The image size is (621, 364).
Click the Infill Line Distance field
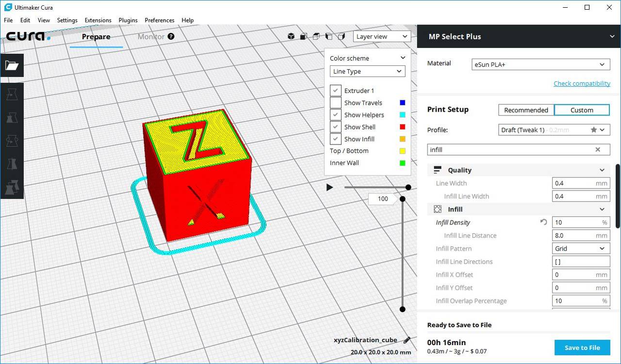pyautogui.click(x=581, y=235)
